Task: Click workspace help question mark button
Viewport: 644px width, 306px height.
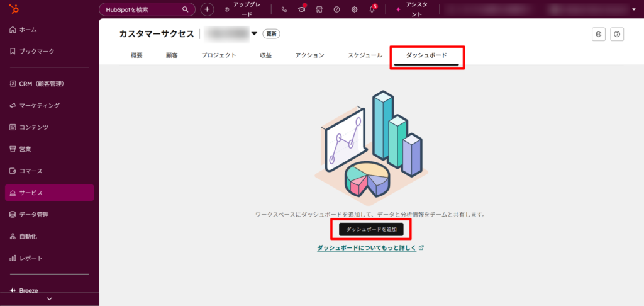Action: pos(617,35)
